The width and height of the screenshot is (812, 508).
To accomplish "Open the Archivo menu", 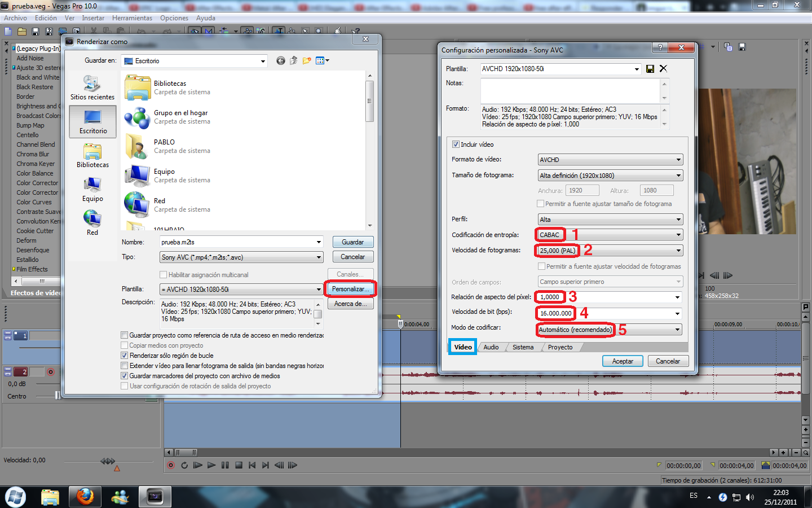I will pyautogui.click(x=15, y=18).
